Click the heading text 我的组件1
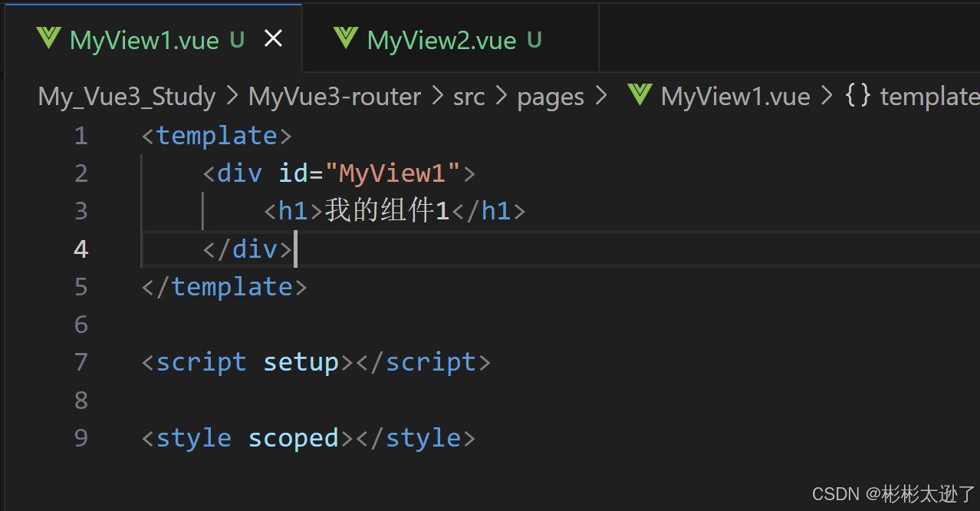This screenshot has height=511, width=980. [387, 211]
